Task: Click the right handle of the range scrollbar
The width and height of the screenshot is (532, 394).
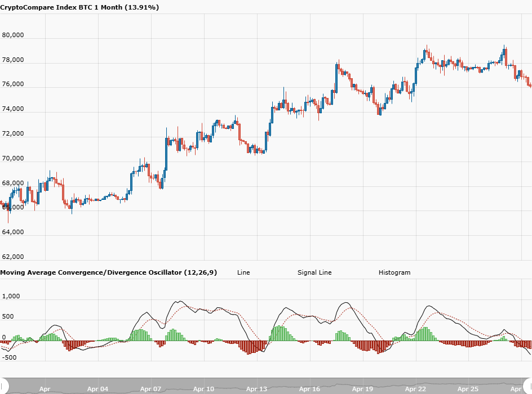Action: [527, 386]
